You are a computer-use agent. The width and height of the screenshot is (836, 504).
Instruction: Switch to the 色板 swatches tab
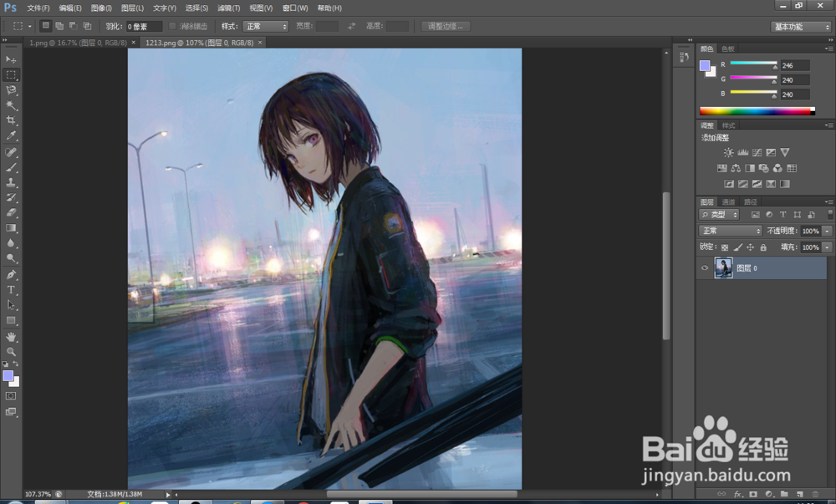(x=728, y=49)
